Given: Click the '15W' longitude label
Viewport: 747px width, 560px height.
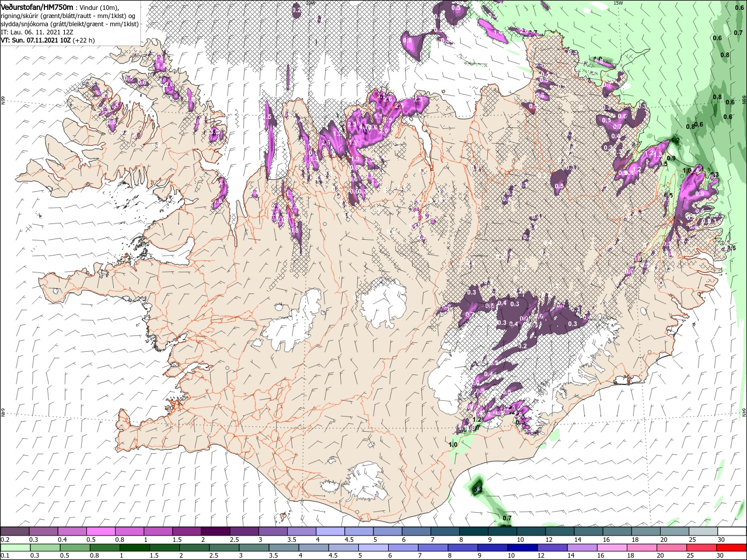Looking at the screenshot, I should (x=619, y=3).
